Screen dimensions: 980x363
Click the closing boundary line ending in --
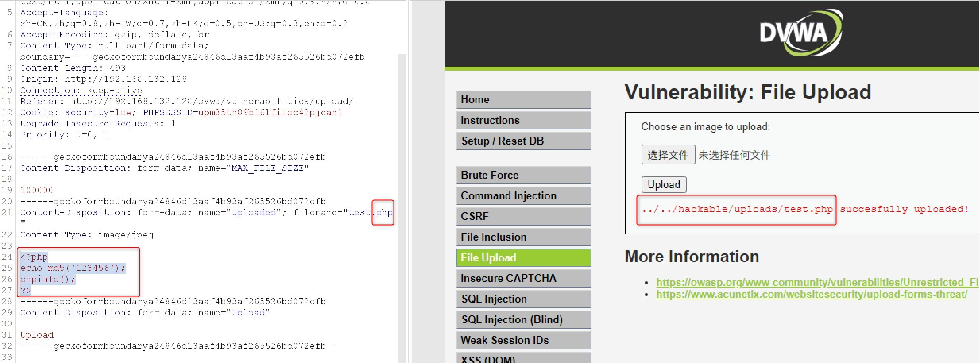178,346
